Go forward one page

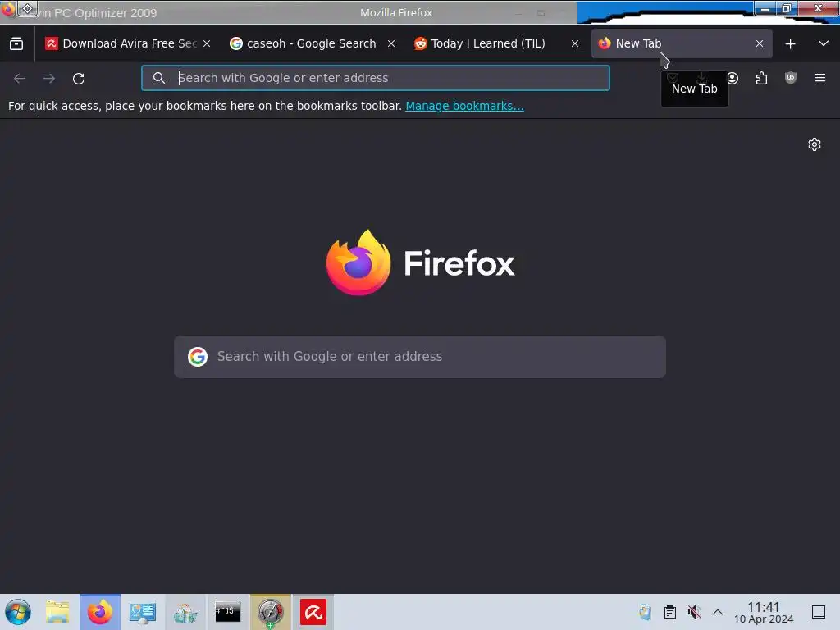click(49, 79)
